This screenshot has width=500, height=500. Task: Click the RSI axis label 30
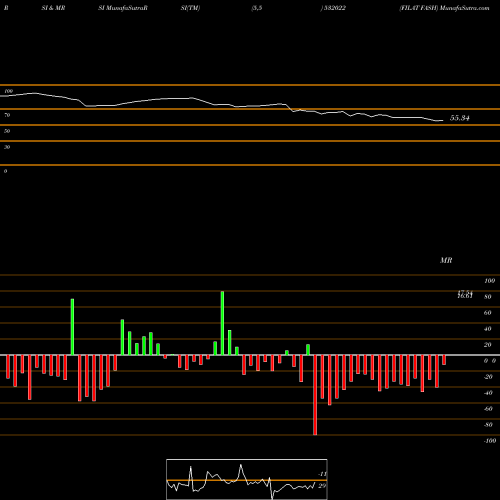click(7, 147)
